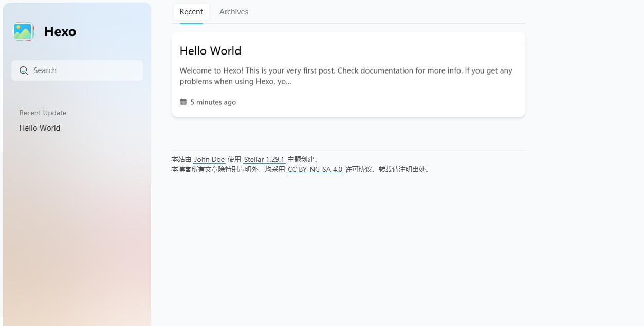Click the footer text '本站由'
The image size is (644, 326).
(x=181, y=160)
